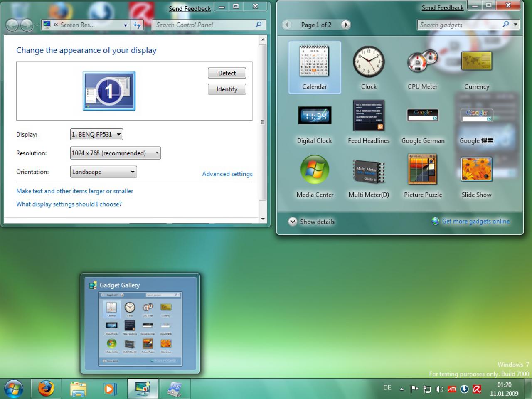Viewport: 532px width, 399px height.
Task: Click Get more gadgets online link
Action: tap(476, 221)
